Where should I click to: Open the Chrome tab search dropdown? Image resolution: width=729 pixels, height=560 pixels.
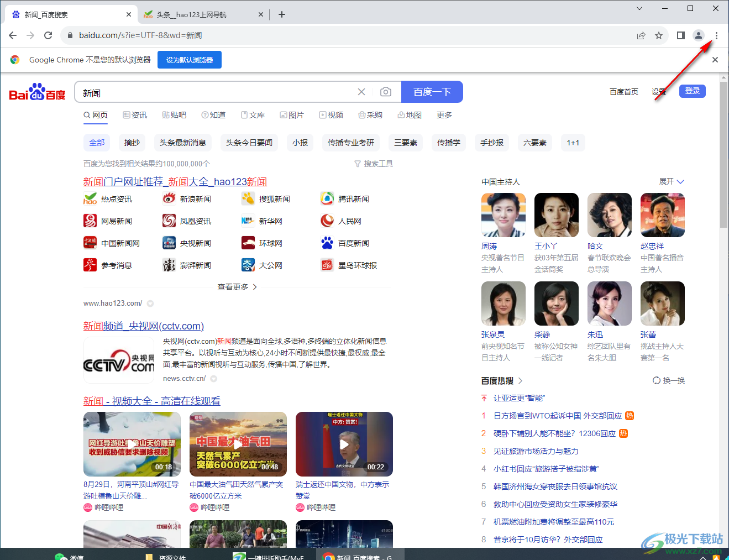pyautogui.click(x=639, y=8)
